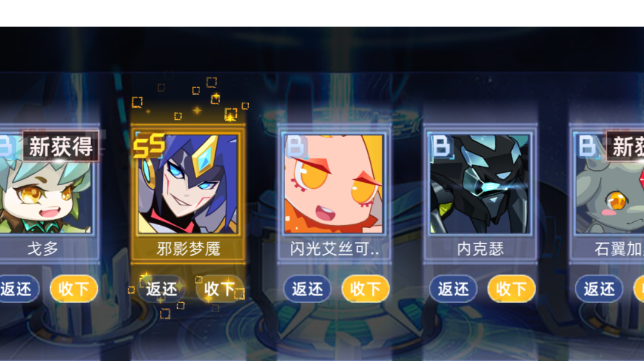Click the B rank badge on 闪光艾丝可
The image size is (644, 361).
tap(296, 146)
